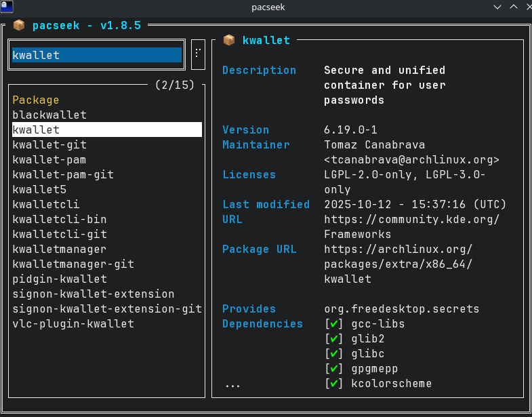Open the settings dots button beside search
This screenshot has width=532, height=417.
pos(197,54)
